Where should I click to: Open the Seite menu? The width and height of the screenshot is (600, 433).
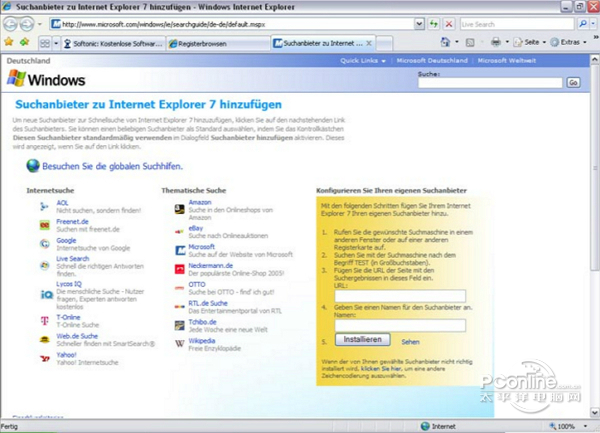(x=530, y=42)
